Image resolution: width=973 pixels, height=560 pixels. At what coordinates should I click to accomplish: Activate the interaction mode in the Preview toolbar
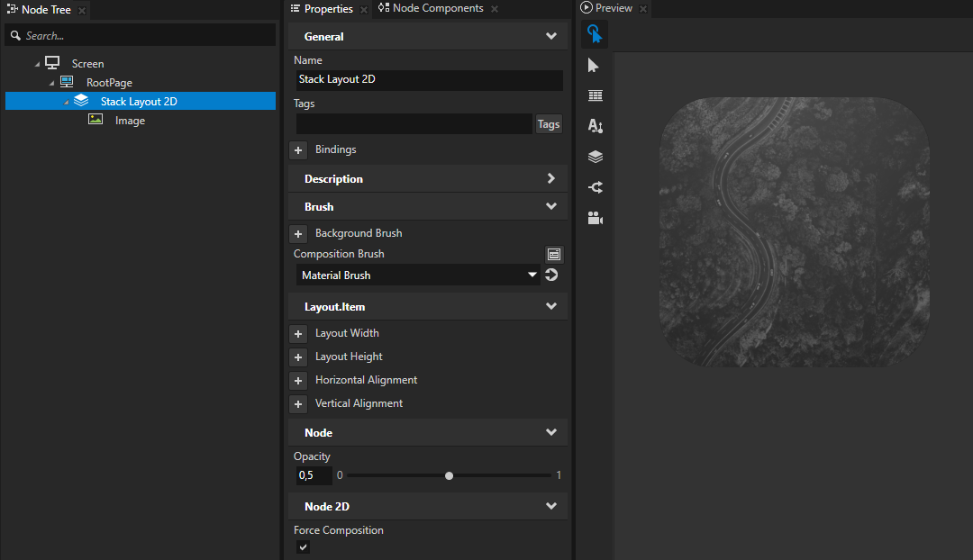coord(594,34)
